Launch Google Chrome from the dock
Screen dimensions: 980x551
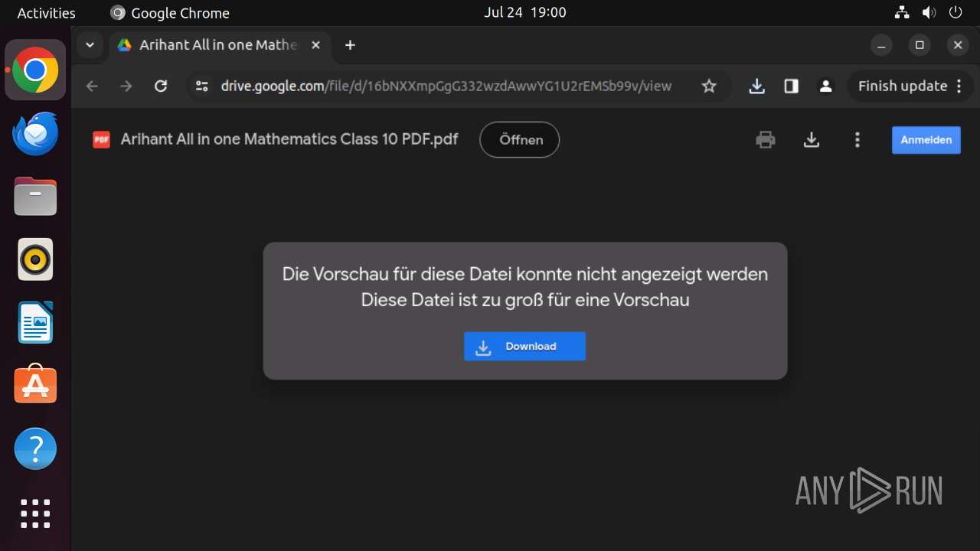35,70
